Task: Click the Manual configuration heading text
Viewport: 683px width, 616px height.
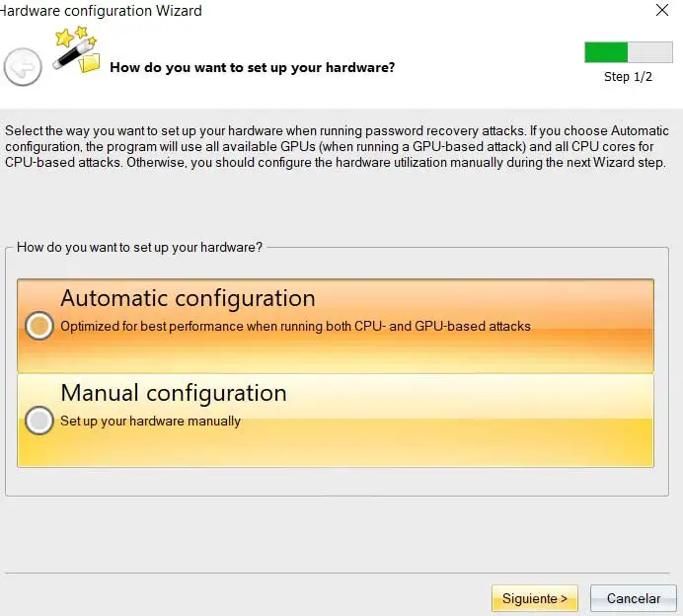Action: 174,393
